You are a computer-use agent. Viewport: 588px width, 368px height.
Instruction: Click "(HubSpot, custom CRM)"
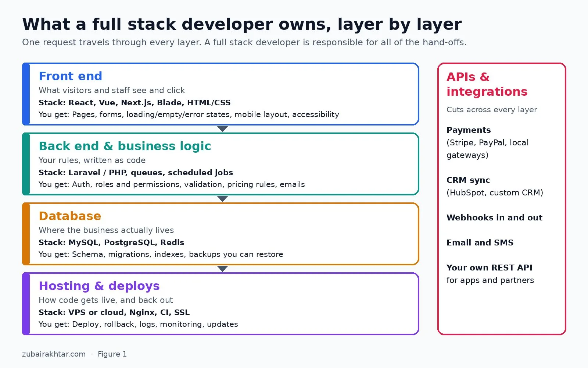pos(495,193)
